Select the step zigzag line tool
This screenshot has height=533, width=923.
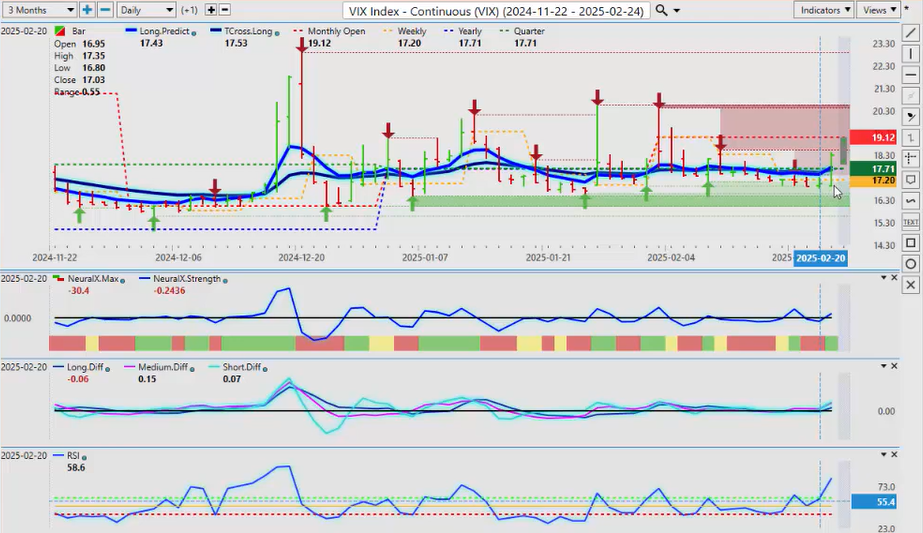911,138
